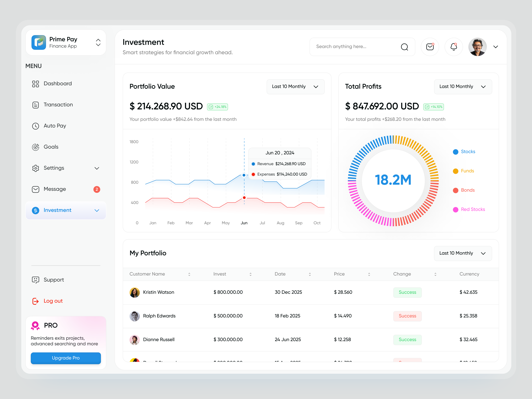Select the Transaction sidebar icon

[x=36, y=105]
